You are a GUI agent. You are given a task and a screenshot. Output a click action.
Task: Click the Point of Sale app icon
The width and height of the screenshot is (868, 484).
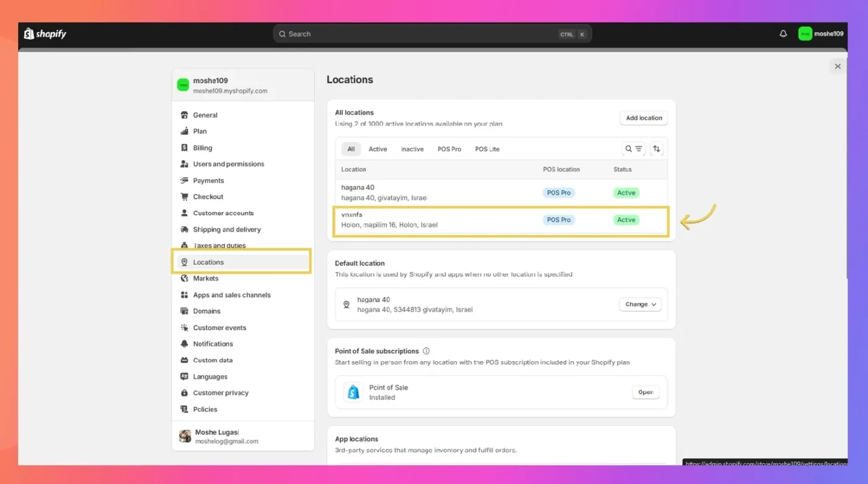pos(353,392)
